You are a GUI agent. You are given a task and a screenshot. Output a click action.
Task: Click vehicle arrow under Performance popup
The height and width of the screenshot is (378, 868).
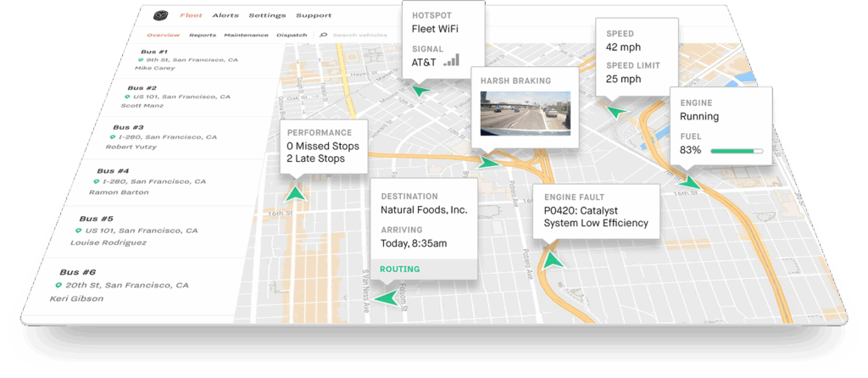[296, 192]
